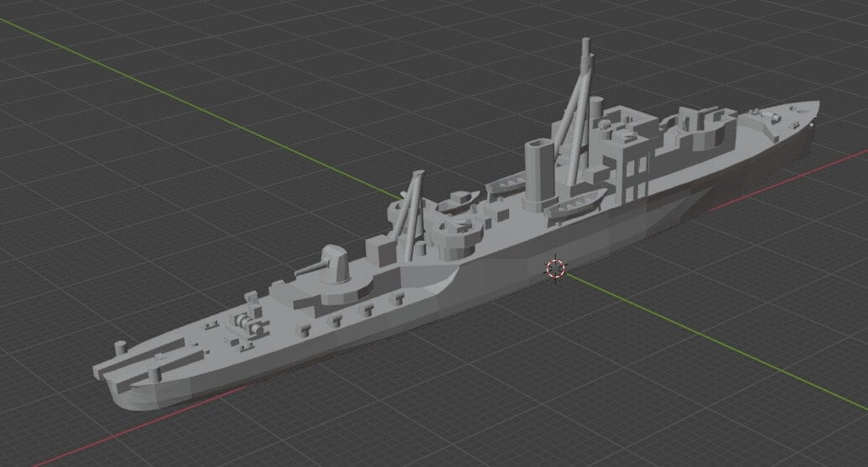The height and width of the screenshot is (467, 868).
Task: Select the ship's tall cylindrical funnel
Action: (x=540, y=174)
